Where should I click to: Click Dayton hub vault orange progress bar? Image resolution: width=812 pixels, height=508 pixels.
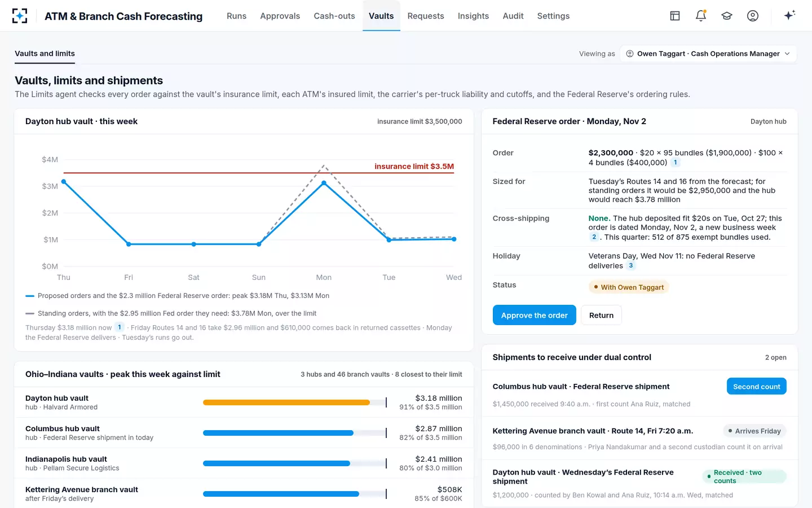click(286, 402)
